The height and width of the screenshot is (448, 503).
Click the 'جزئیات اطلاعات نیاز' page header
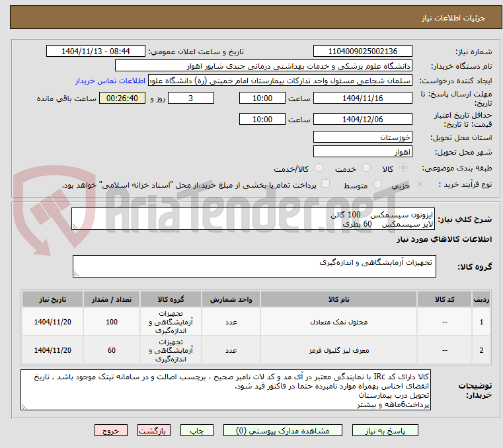click(453, 18)
